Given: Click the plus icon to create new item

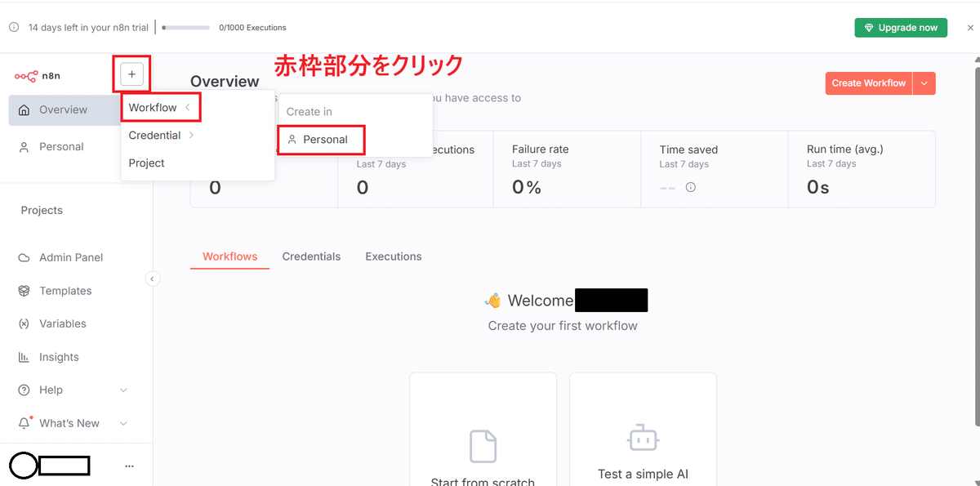Looking at the screenshot, I should (x=131, y=74).
